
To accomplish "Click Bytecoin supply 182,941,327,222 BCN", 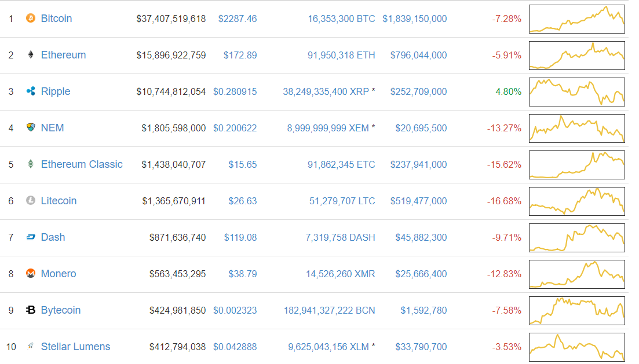I will (x=329, y=310).
